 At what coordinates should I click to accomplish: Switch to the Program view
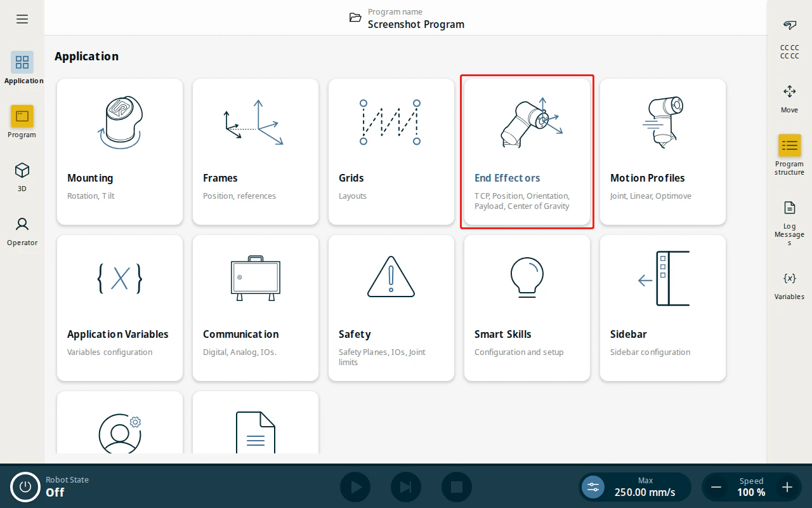(x=22, y=116)
